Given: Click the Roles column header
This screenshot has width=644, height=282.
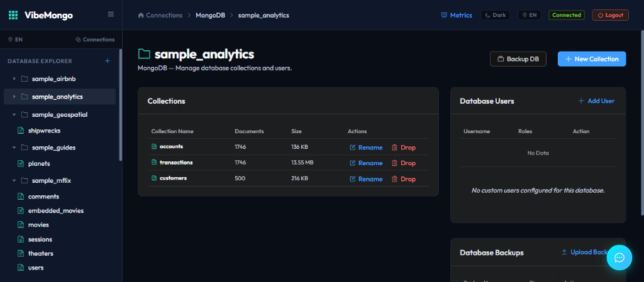Looking at the screenshot, I should click(x=525, y=131).
